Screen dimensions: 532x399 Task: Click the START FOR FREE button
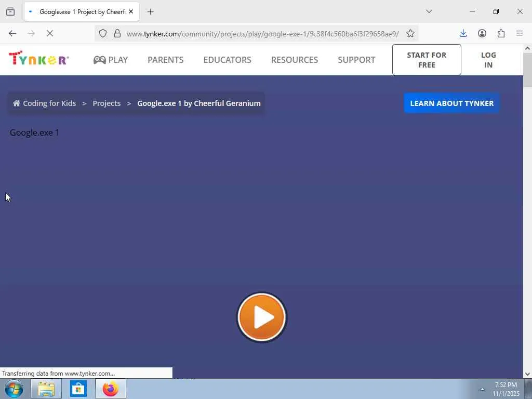[x=427, y=60]
